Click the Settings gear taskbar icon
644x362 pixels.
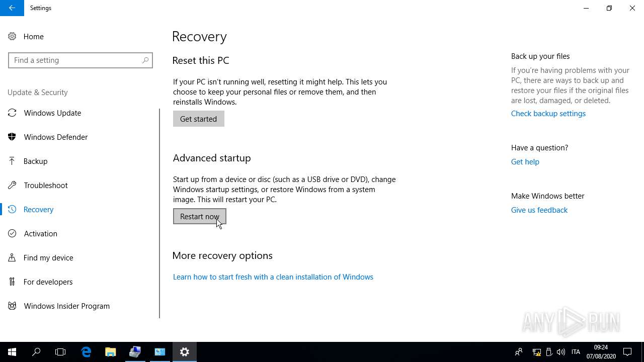click(x=184, y=352)
